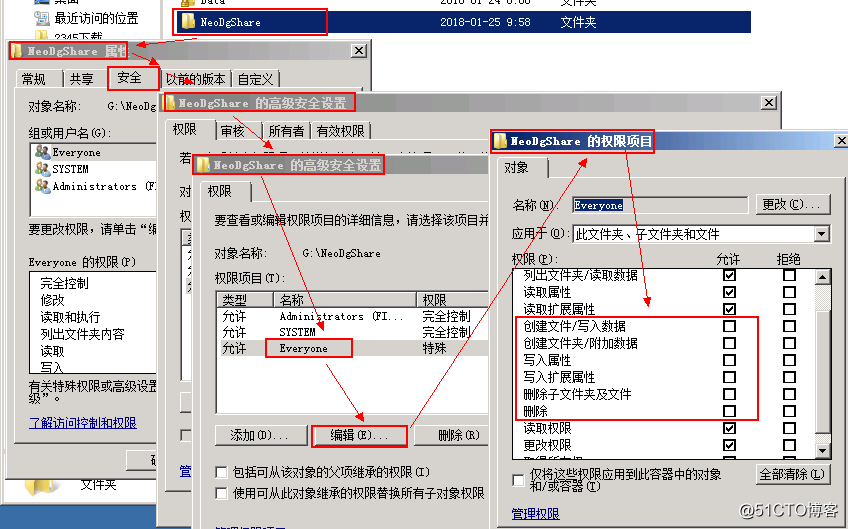Click the 权限 column header
This screenshot has width=848, height=529.
453,300
